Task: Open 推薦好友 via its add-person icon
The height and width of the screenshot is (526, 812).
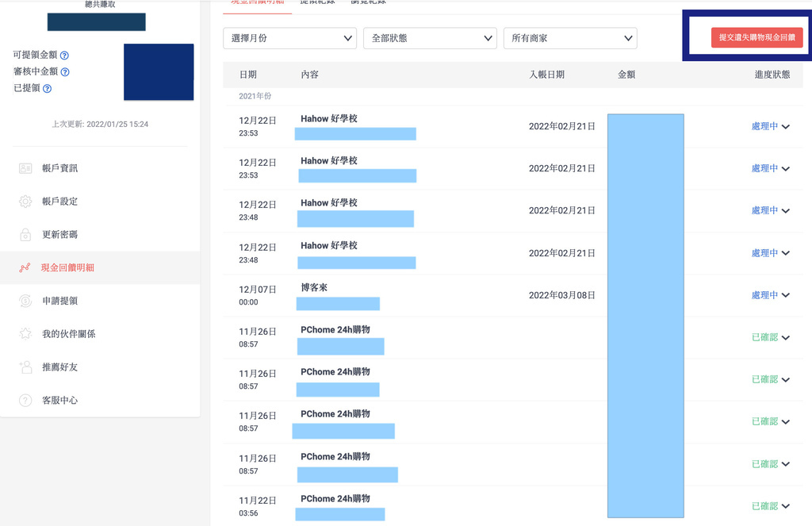Action: click(x=25, y=367)
